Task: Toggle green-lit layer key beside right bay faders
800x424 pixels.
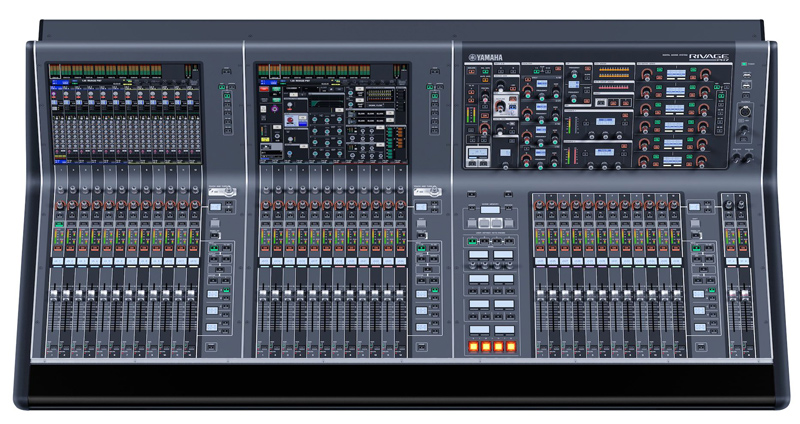Action: [696, 248]
